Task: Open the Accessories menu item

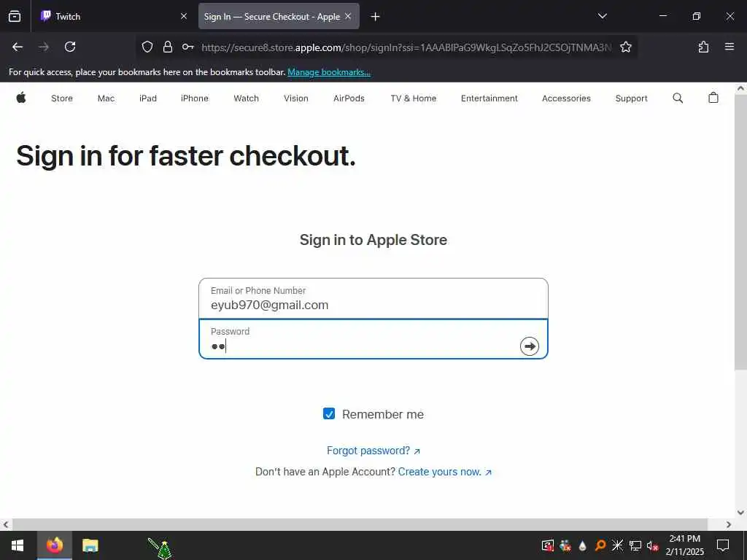Action: click(x=566, y=98)
